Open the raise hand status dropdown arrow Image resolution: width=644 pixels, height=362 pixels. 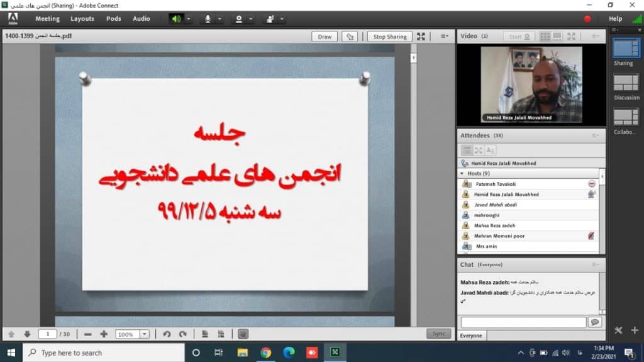282,19
